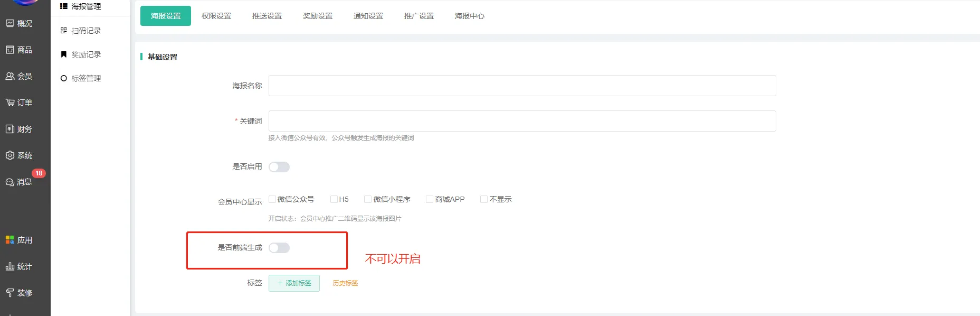
Task: Select 海报管理 in the submenu
Action: tap(86, 6)
